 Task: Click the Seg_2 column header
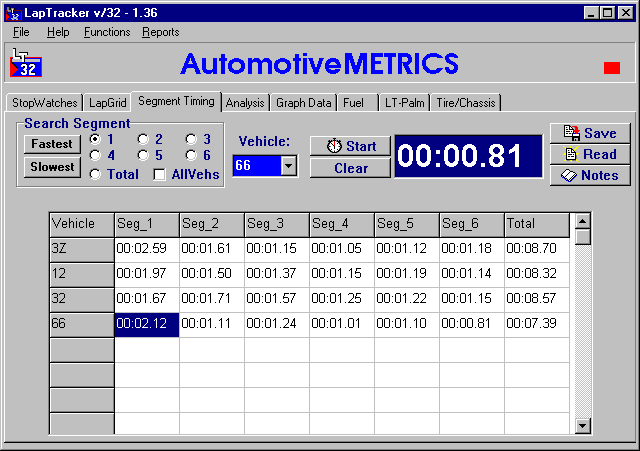click(212, 224)
